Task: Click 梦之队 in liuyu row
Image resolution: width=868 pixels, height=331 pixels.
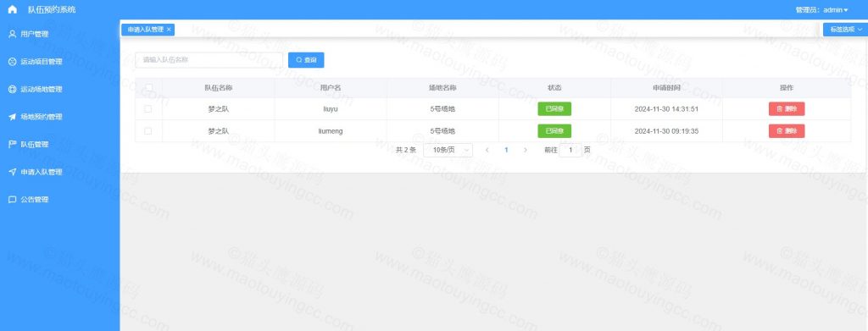Action: click(218, 109)
